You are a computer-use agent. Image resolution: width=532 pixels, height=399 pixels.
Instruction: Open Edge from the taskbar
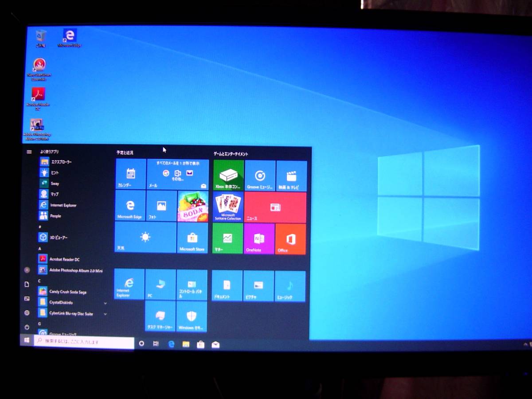[x=171, y=344]
